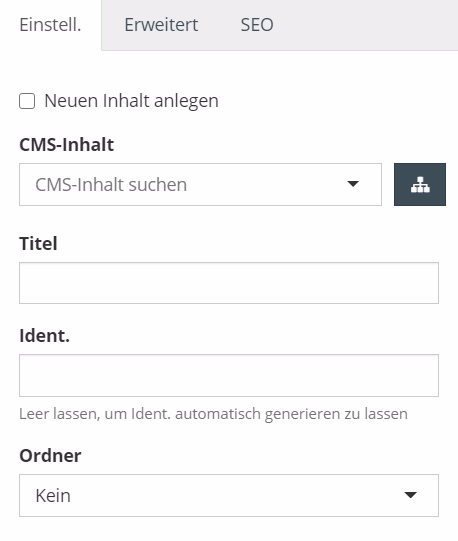Focus the Titel input field
Viewport: 458px width, 541px height.
[229, 283]
